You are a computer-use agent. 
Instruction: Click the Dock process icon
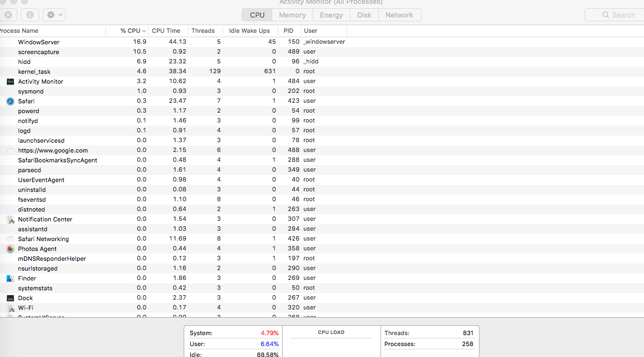pyautogui.click(x=10, y=299)
